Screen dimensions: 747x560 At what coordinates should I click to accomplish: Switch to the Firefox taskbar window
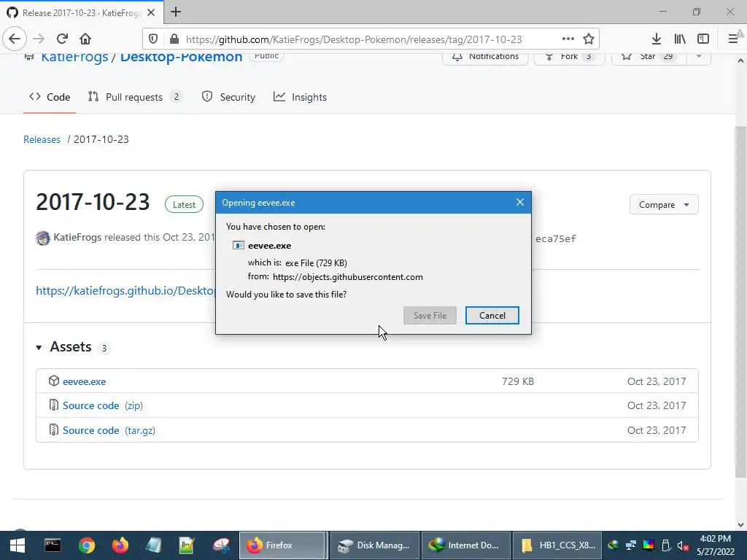coord(282,545)
